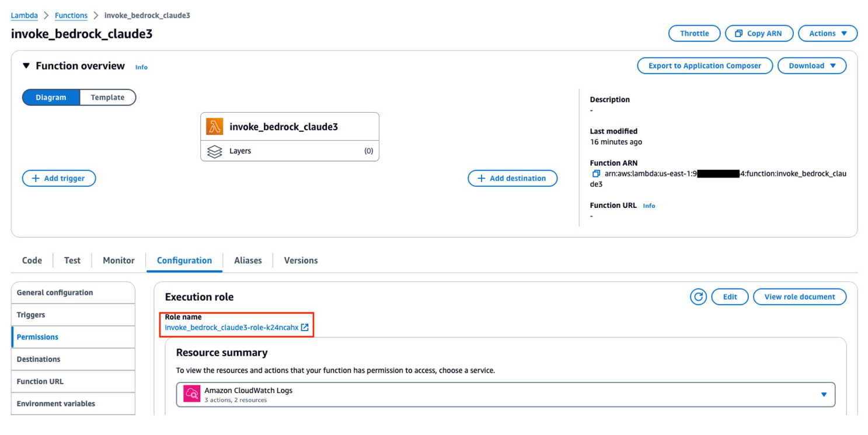Open the Code tab
The image size is (868, 435).
coord(32,260)
